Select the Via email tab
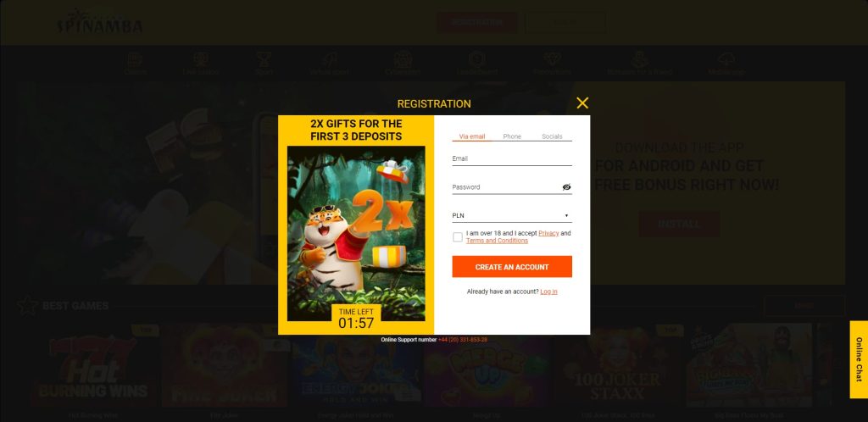The height and width of the screenshot is (422, 868). (472, 136)
